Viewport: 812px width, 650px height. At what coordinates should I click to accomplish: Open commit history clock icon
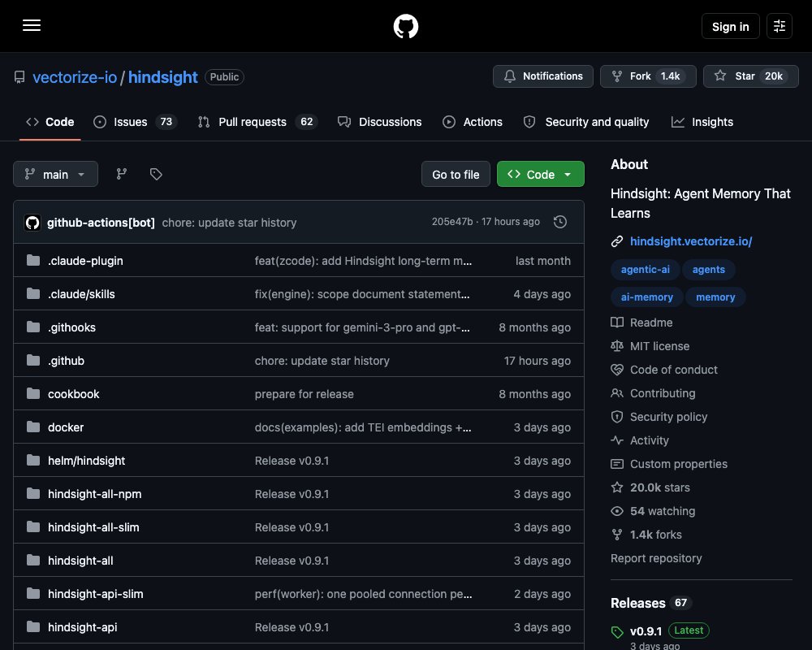[559, 222]
